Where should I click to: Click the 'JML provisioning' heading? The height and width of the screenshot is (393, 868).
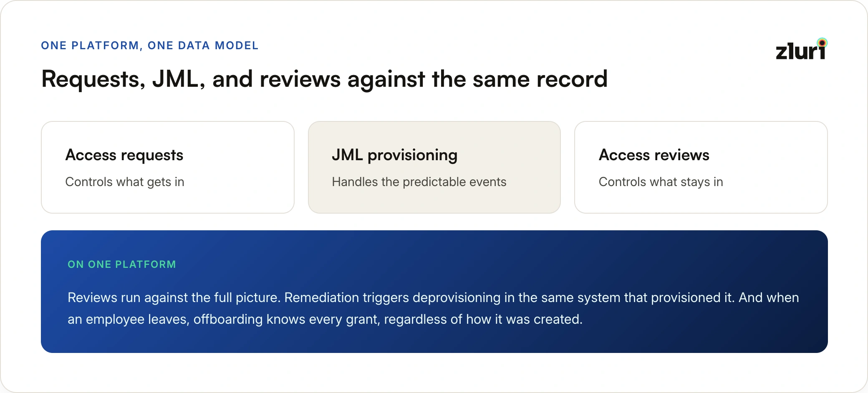pos(395,155)
